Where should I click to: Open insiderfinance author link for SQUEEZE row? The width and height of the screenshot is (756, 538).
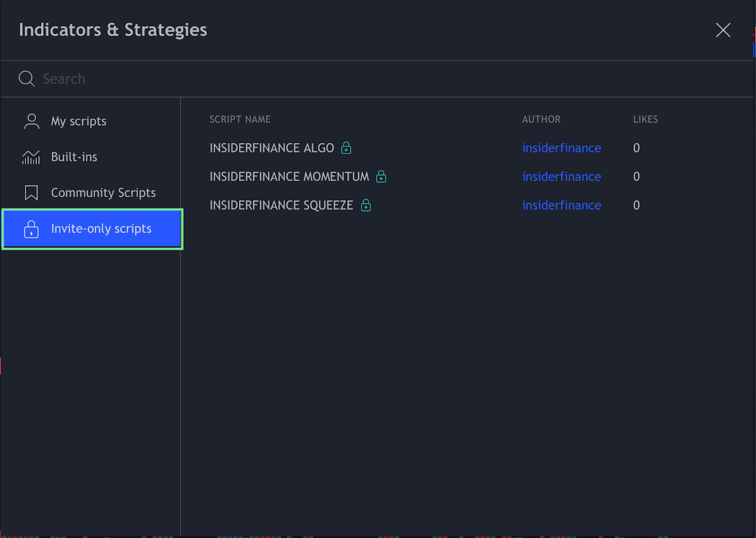(x=561, y=205)
